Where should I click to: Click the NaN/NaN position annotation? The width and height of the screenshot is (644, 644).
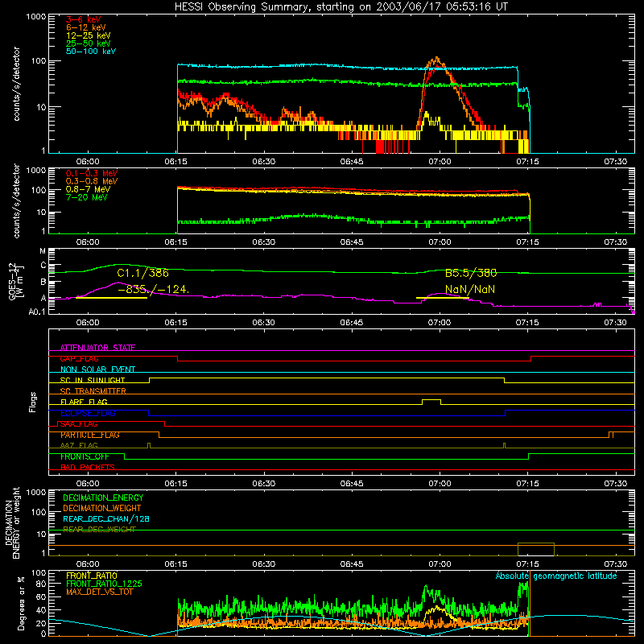tap(470, 290)
